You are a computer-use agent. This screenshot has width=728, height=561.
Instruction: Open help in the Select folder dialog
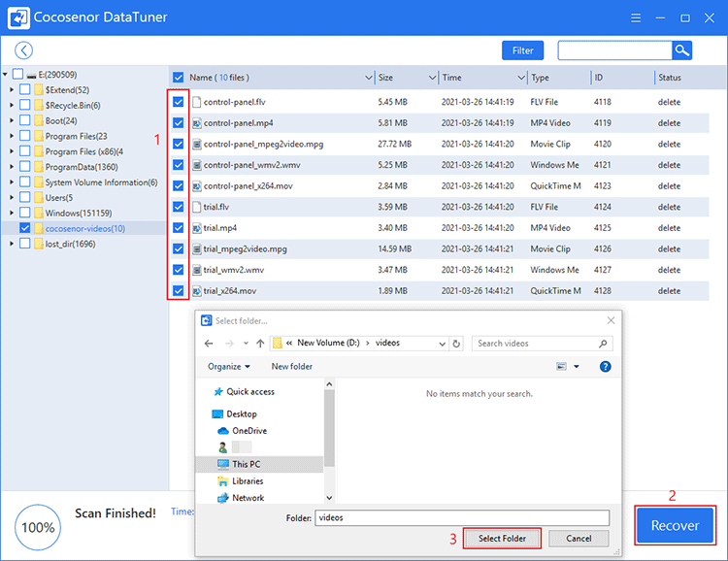coord(605,367)
